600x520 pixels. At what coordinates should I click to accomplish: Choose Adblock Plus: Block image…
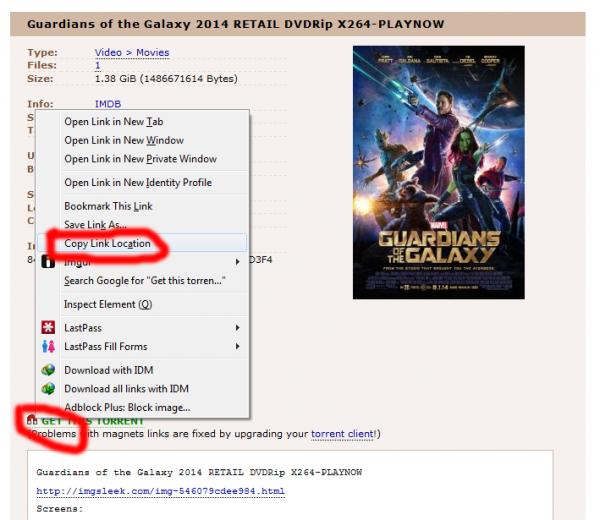tap(142, 407)
